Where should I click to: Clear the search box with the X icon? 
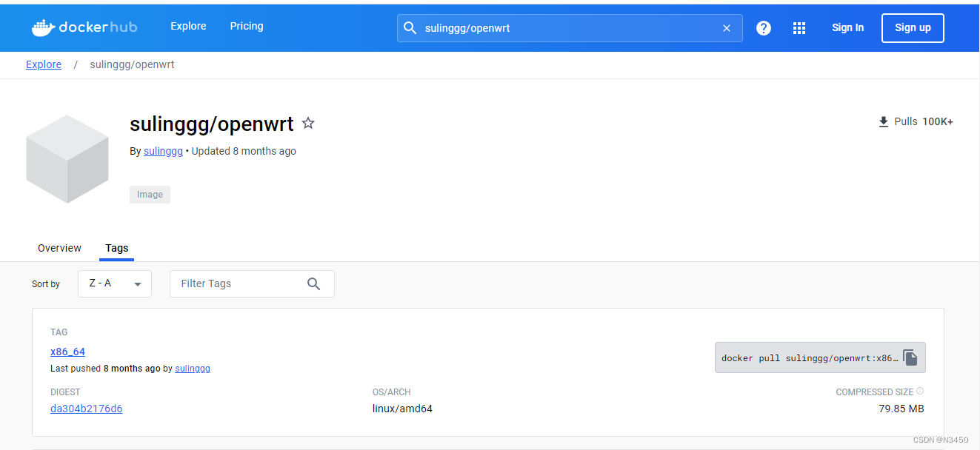(727, 28)
